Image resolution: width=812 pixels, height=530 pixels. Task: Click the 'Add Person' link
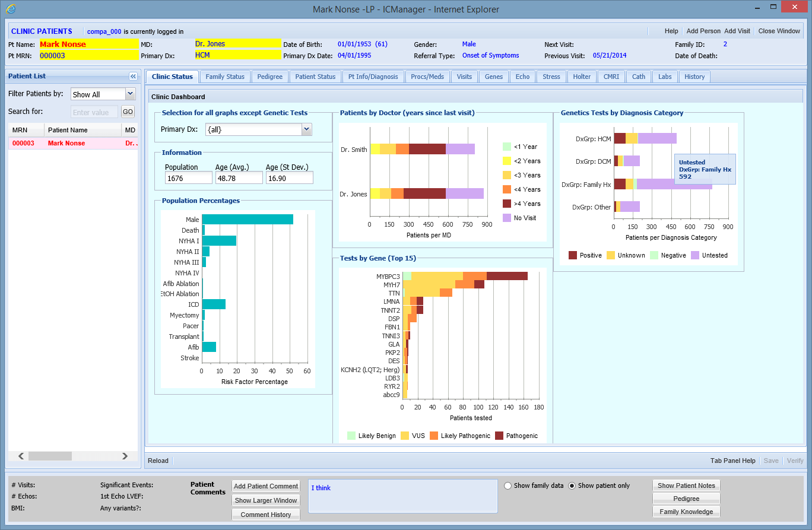(x=702, y=30)
